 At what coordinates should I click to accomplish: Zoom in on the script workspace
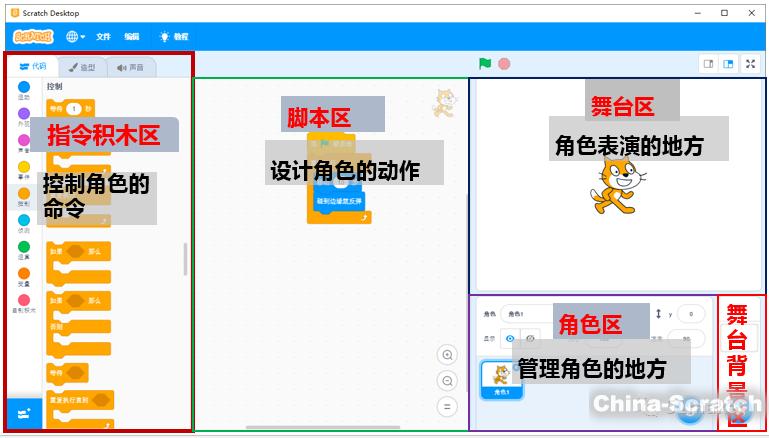click(447, 355)
